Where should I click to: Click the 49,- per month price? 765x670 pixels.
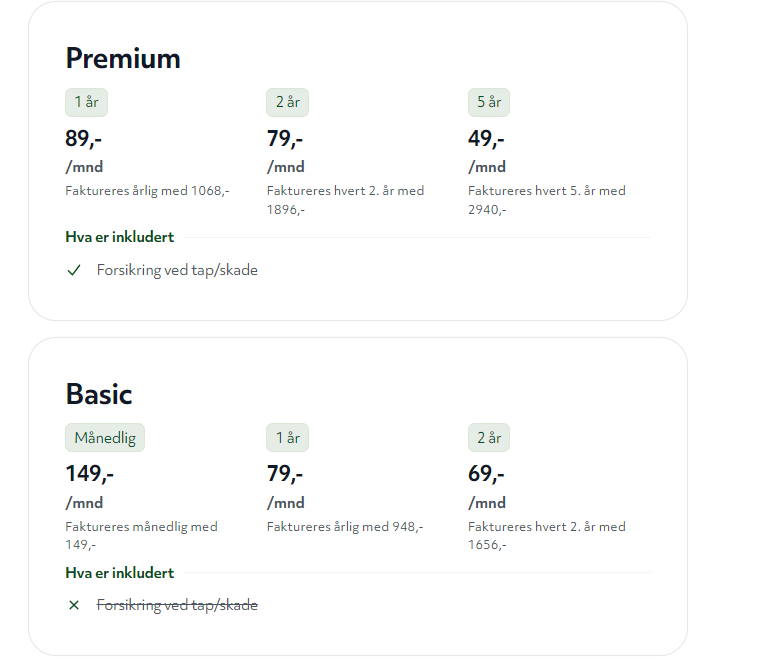coord(486,139)
